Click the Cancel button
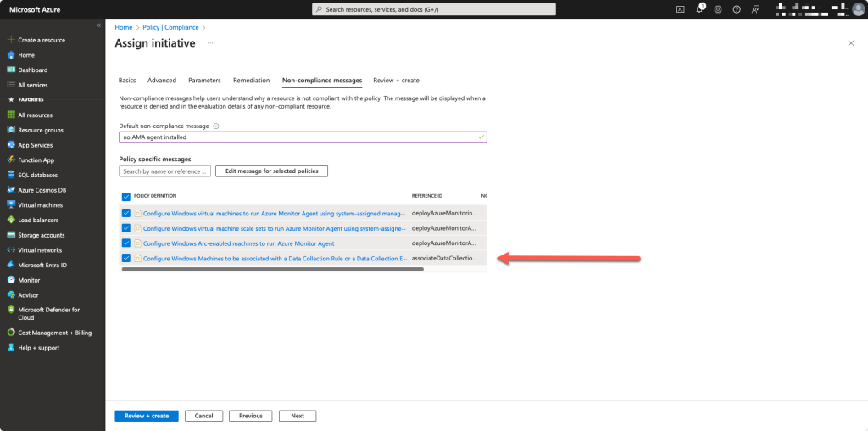The image size is (868, 431). tap(203, 416)
